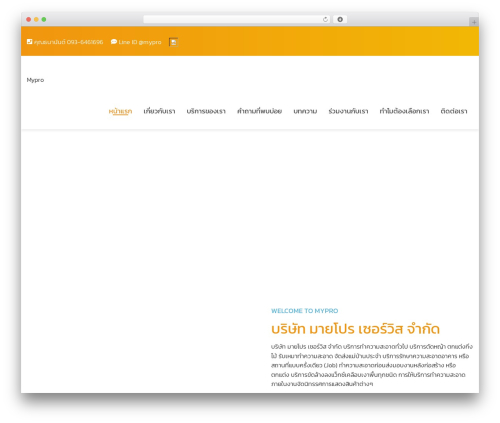Click the browser address bar field
Image resolution: width=500 pixels, height=423 pixels.
(x=237, y=20)
